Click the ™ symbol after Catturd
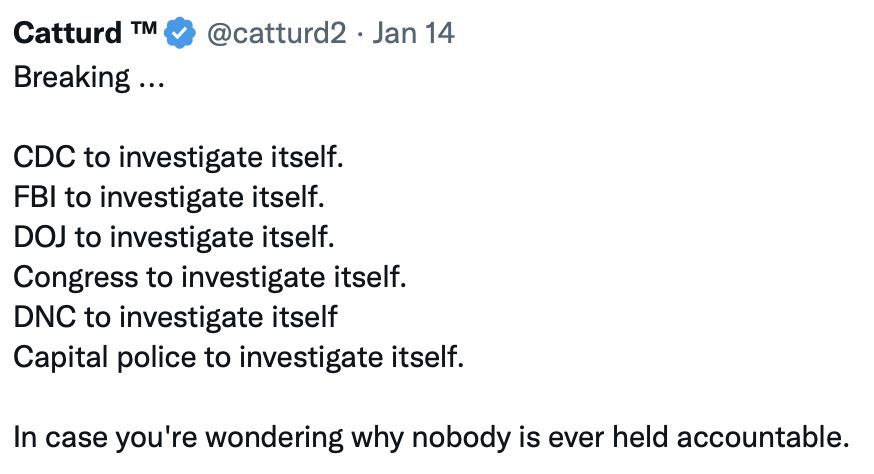Viewport: 874px width, 474px height. 141,33
